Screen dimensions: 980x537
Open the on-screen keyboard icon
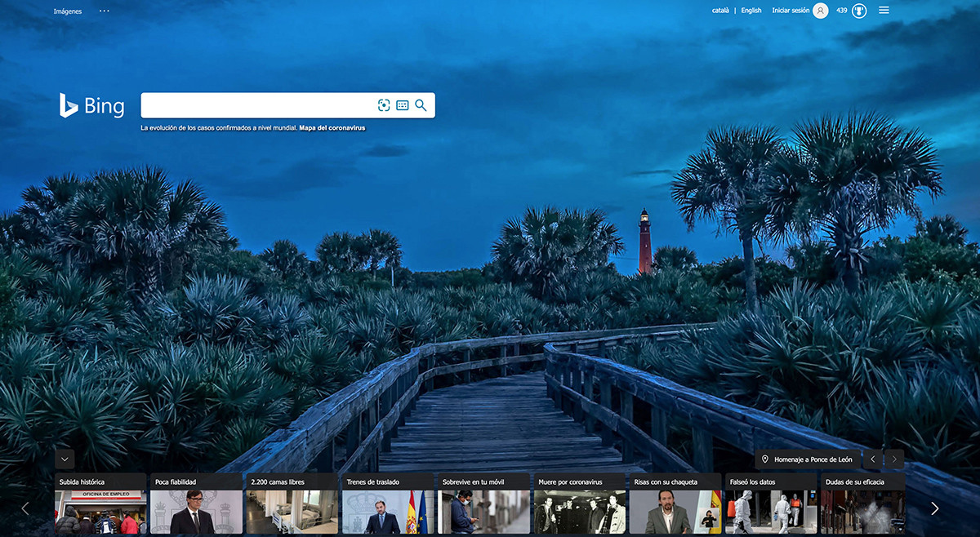[x=401, y=104]
